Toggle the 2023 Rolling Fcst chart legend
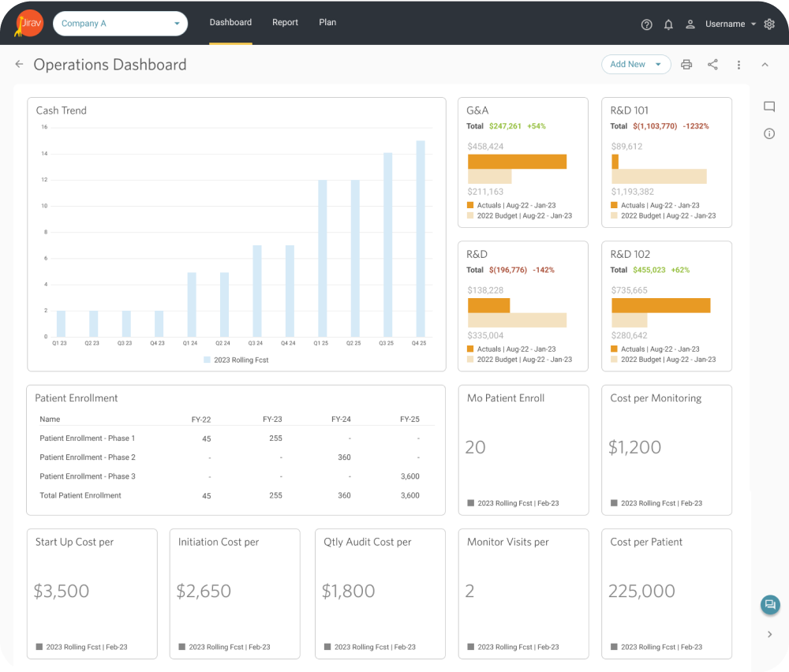This screenshot has width=789, height=672. coord(236,360)
